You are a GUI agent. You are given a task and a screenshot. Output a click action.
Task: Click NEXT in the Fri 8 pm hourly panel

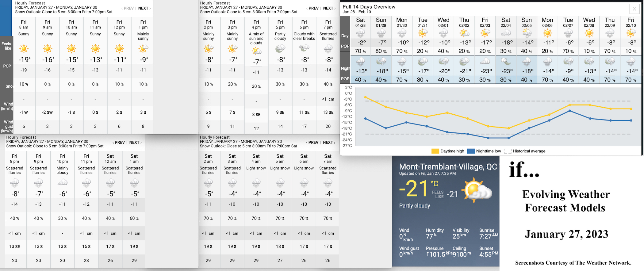tap(135, 143)
